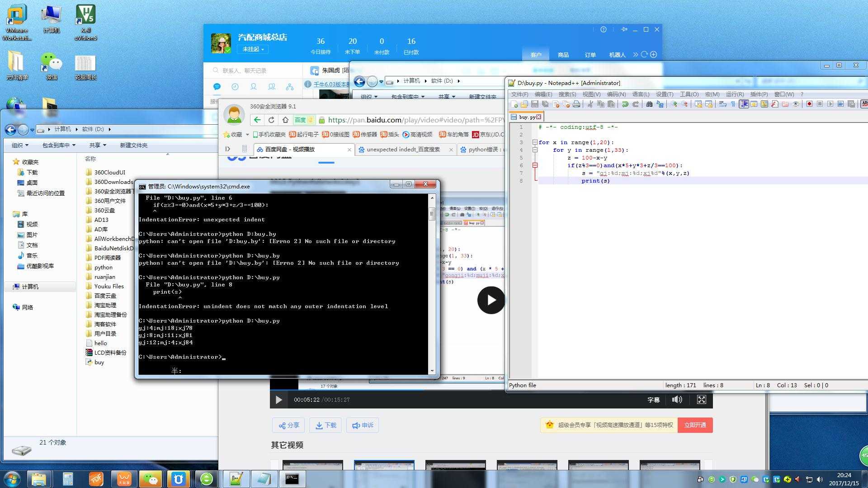Click home icon in 360 browser

click(285, 120)
